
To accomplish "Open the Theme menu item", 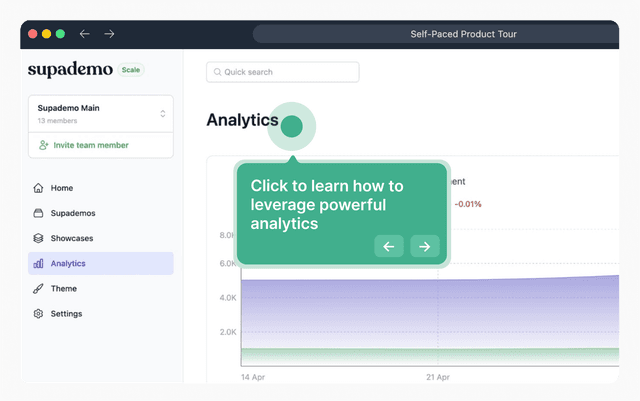I will point(64,289).
